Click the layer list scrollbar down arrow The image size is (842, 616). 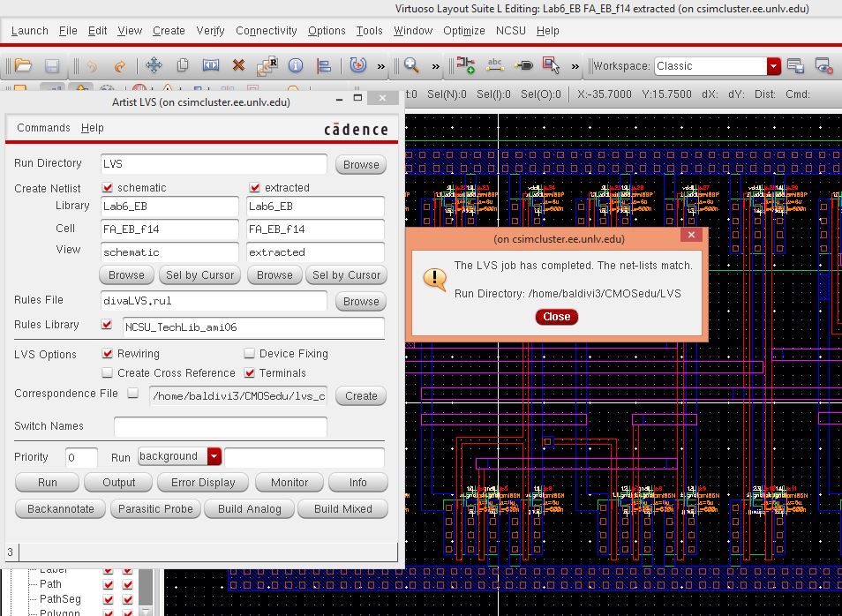146,609
